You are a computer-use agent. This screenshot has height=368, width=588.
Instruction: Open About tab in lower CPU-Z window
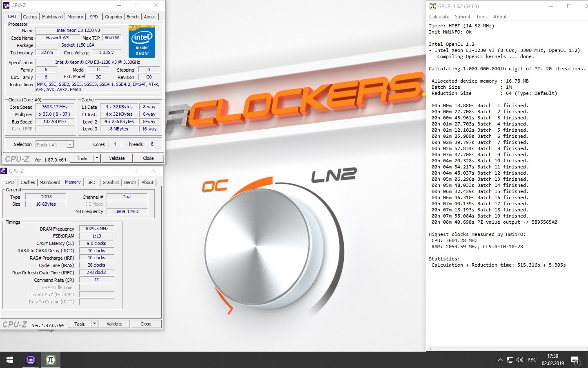pyautogui.click(x=147, y=182)
